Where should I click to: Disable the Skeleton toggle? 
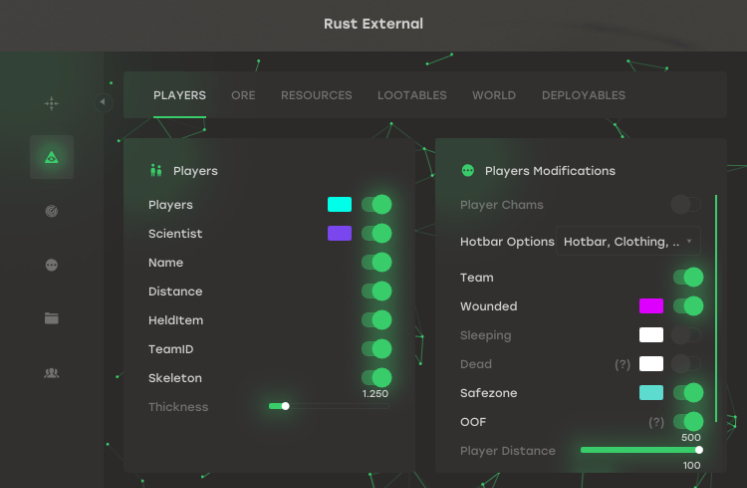(x=376, y=378)
